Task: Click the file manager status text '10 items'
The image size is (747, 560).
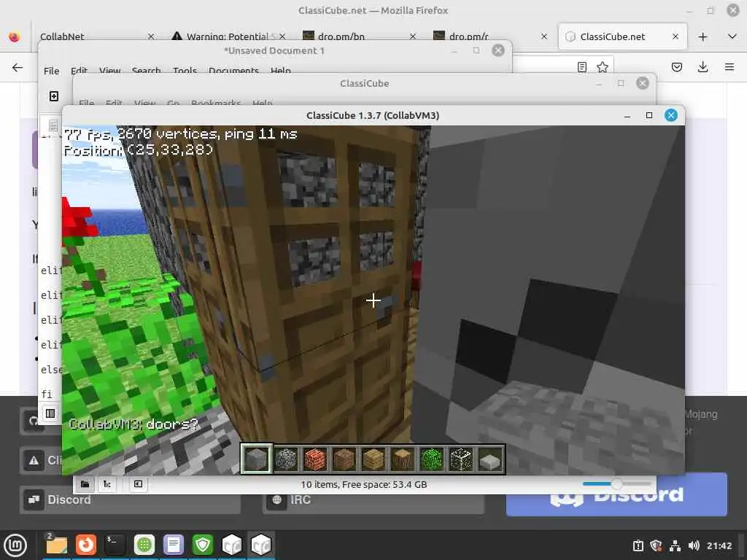Action: [x=363, y=484]
